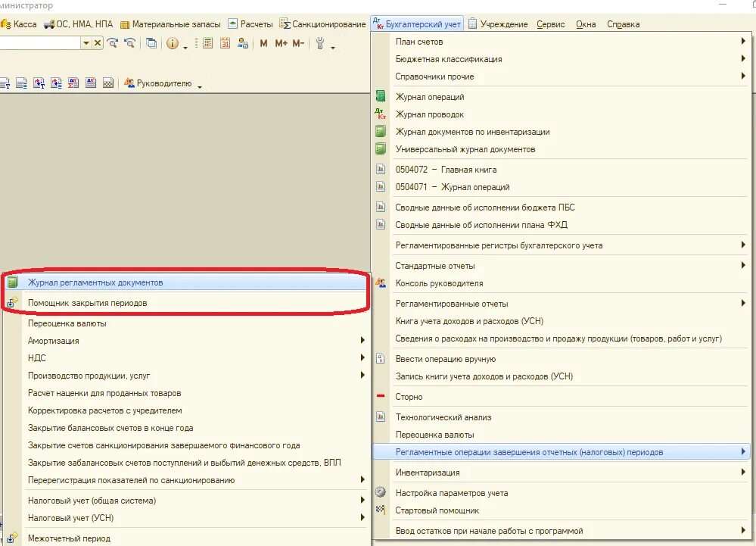Click the M+ memory add button
The height and width of the screenshot is (546, 756).
[x=281, y=43]
